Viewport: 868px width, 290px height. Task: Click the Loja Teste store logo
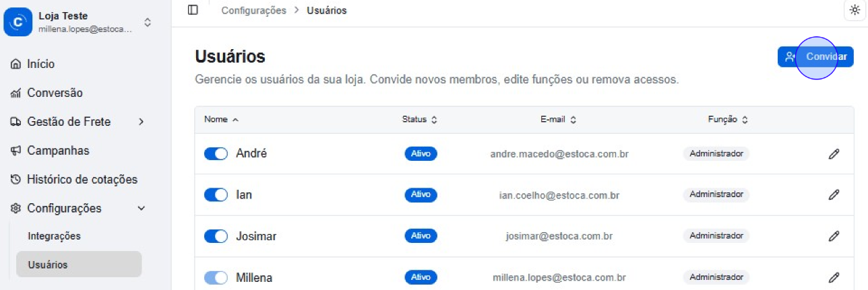pyautogui.click(x=19, y=22)
